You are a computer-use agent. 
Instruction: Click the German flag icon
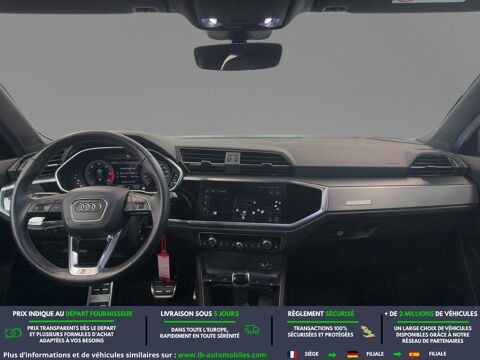pos(352,354)
